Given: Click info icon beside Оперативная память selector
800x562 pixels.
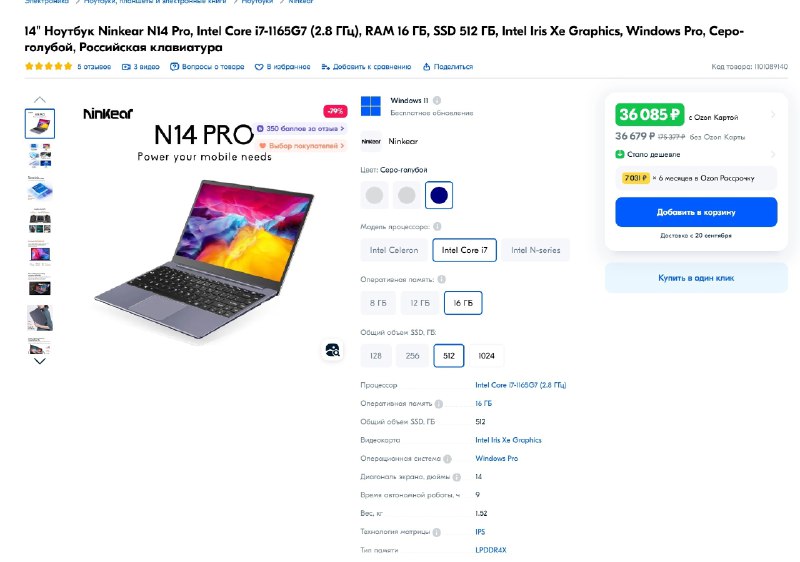Looking at the screenshot, I should (441, 279).
